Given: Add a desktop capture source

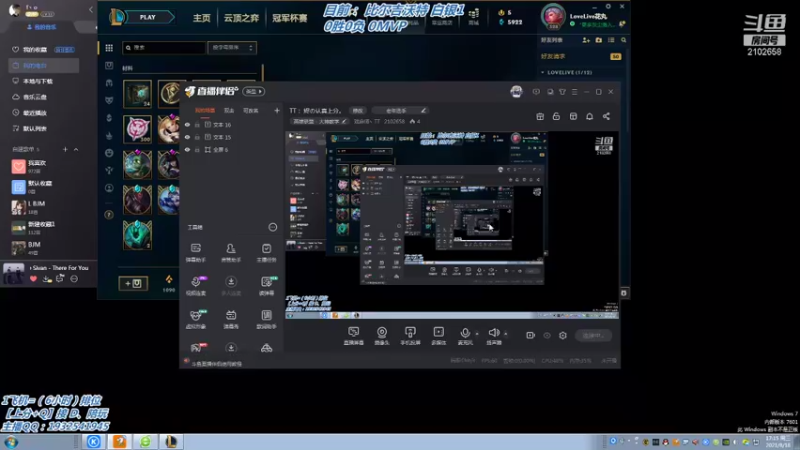Looking at the screenshot, I should tap(354, 336).
